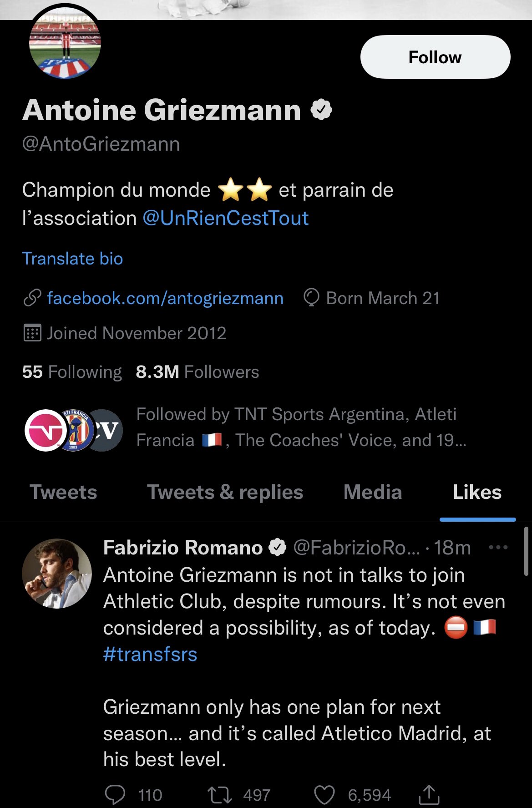Viewport: 532px width, 808px height.
Task: Open the Tweets & replies tab
Action: [x=225, y=492]
